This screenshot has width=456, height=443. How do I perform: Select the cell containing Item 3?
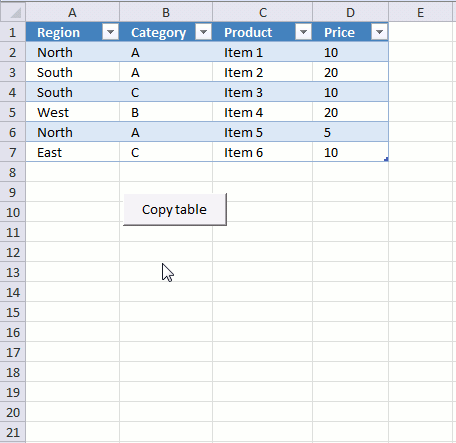click(x=263, y=92)
